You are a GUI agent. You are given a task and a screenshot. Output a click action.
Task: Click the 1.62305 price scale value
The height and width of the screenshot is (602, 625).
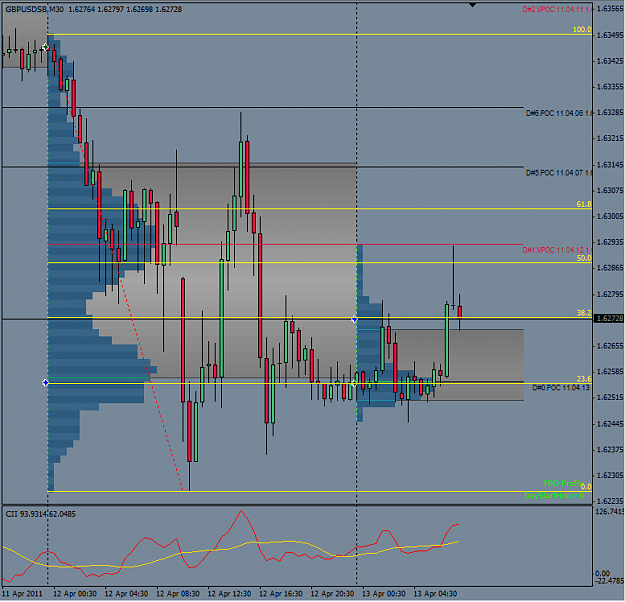tap(610, 476)
